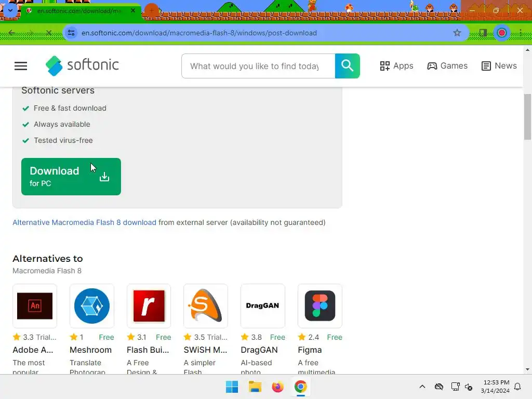Viewport: 532px width, 399px height.
Task: Open the tab search dropdown arrow
Action: coord(10,10)
